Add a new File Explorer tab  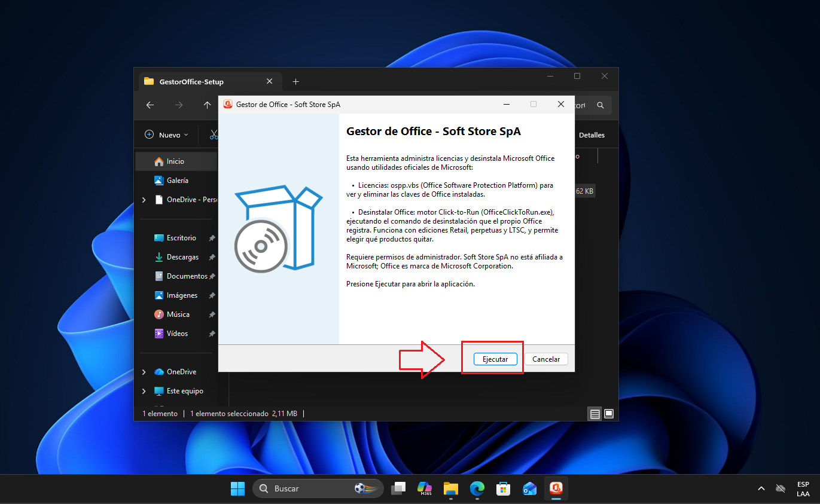pos(295,81)
